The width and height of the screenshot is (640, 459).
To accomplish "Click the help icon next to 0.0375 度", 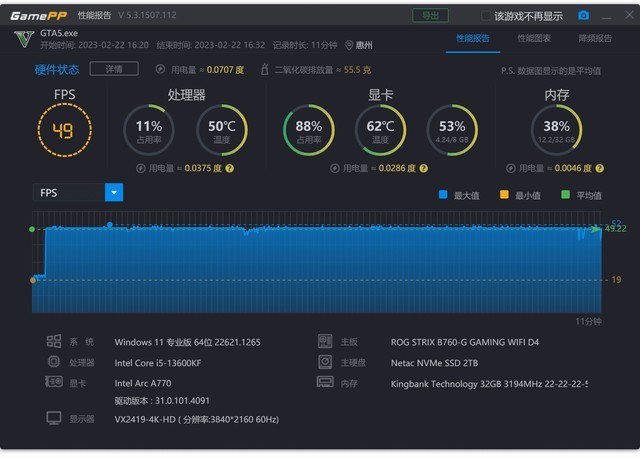I will [x=230, y=168].
